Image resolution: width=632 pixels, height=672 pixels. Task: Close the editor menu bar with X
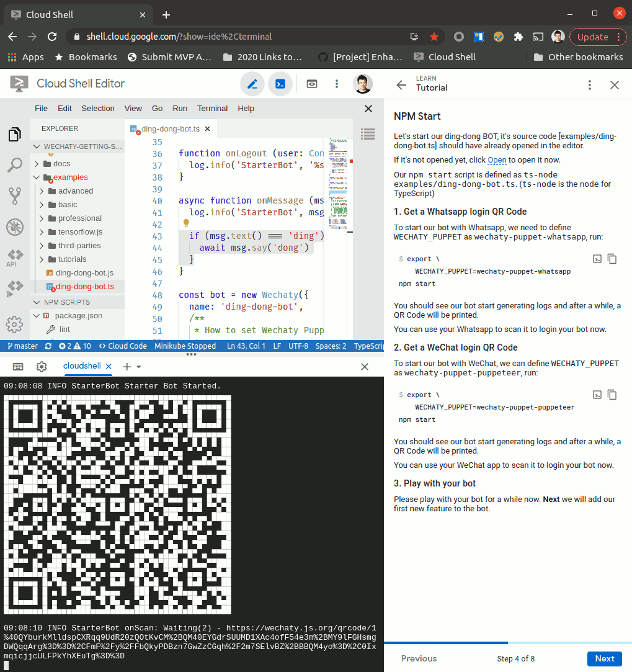tap(368, 109)
